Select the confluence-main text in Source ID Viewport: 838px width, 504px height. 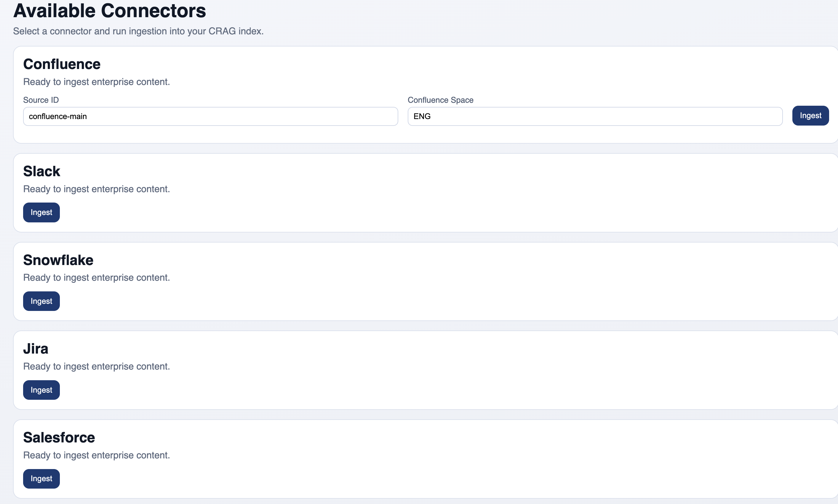pos(57,116)
